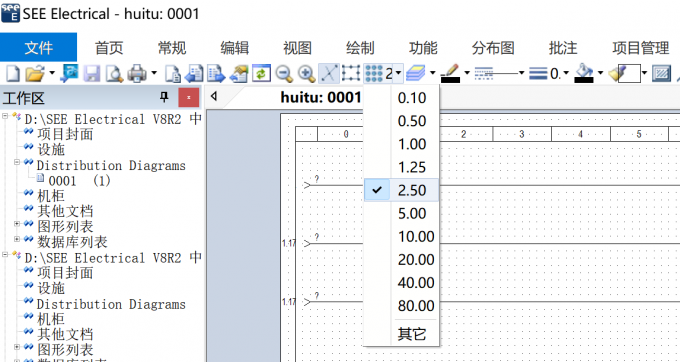Open the line style dropdown arrow

coord(522,73)
